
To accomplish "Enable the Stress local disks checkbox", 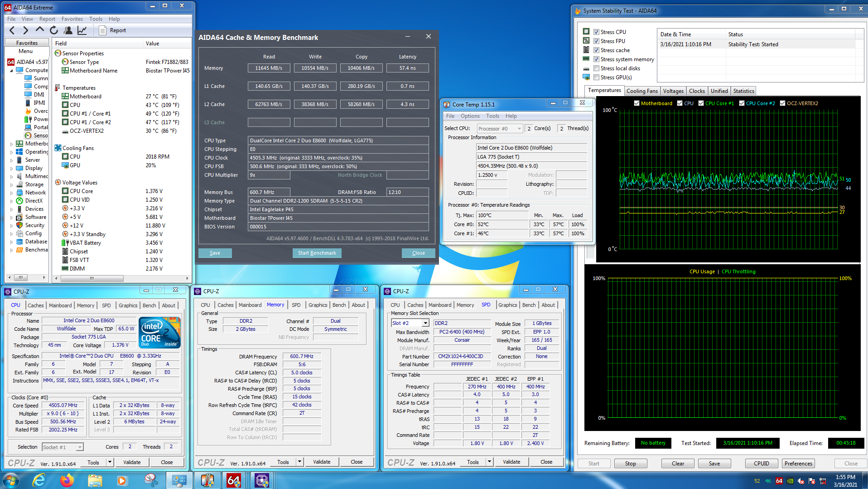I will (597, 68).
